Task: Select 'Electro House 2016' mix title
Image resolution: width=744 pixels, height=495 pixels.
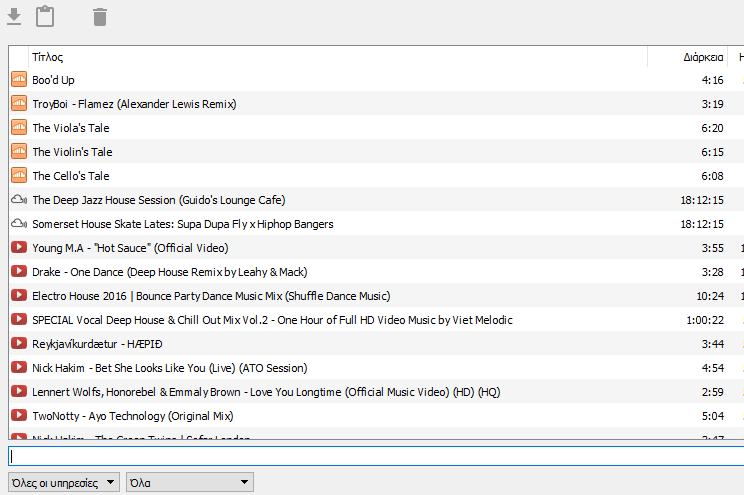Action: point(211,296)
